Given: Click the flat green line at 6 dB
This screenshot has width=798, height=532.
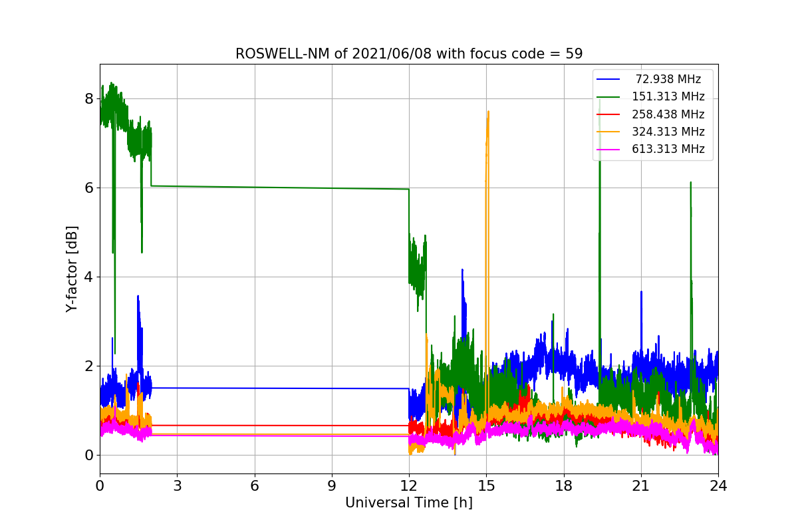Looking at the screenshot, I should (x=279, y=188).
